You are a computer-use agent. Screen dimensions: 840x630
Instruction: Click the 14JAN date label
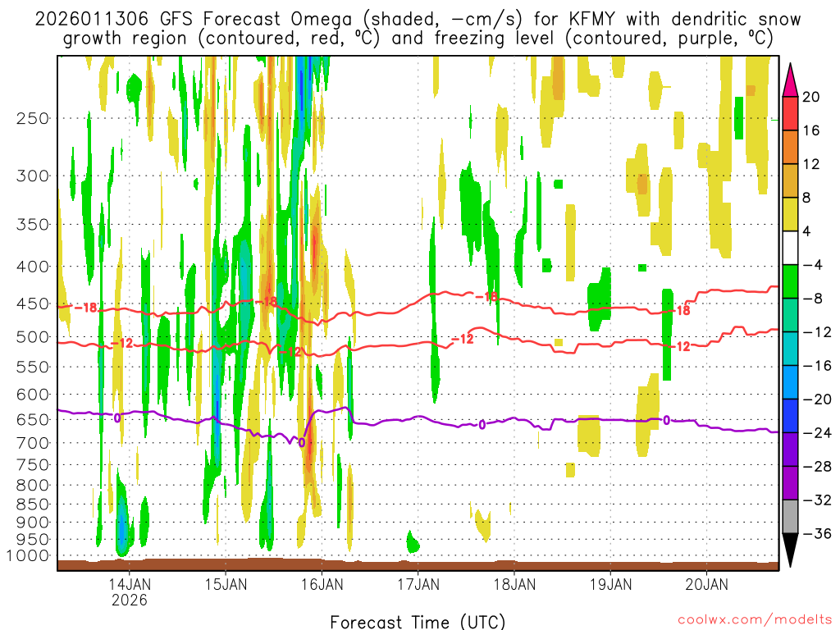(x=130, y=584)
